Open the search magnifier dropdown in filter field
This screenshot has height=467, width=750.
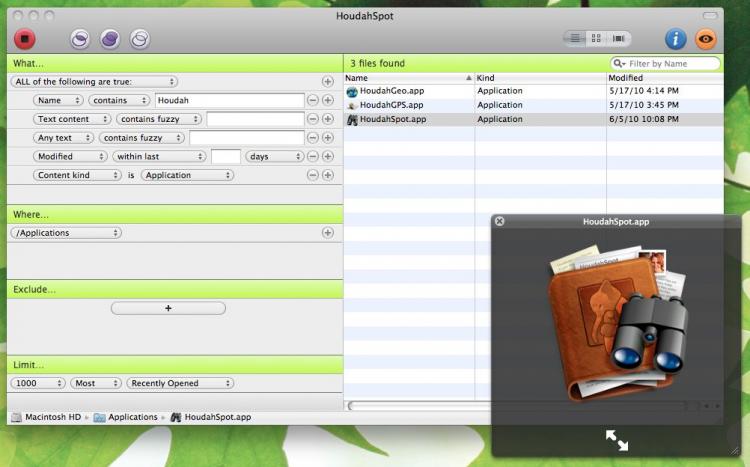pyautogui.click(x=619, y=63)
